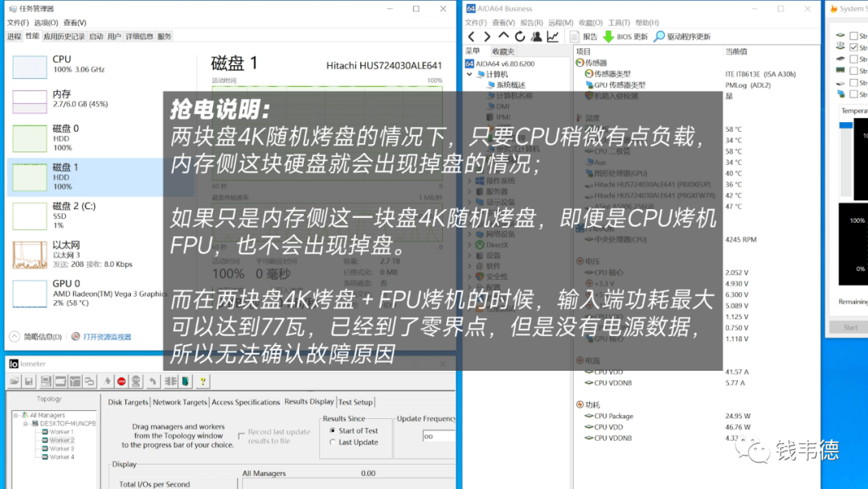Image resolution: width=868 pixels, height=489 pixels.
Task: Click 当前值 column header in AIDA64
Action: point(736,51)
